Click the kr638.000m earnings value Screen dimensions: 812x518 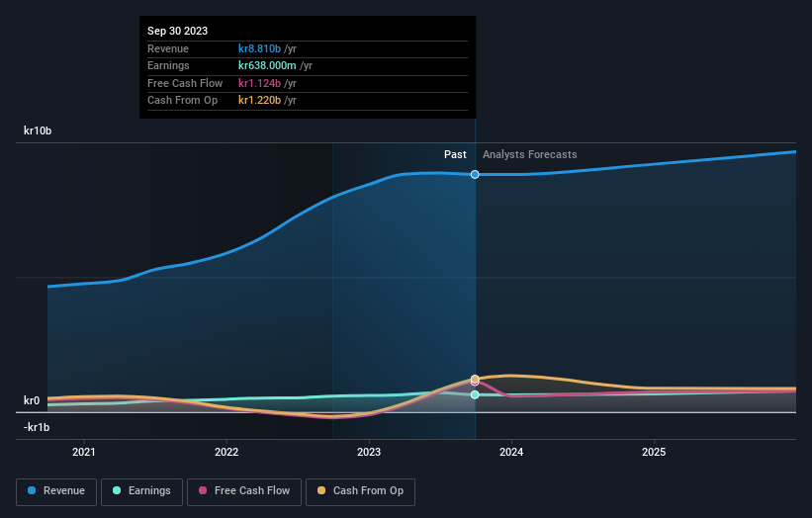coord(267,65)
